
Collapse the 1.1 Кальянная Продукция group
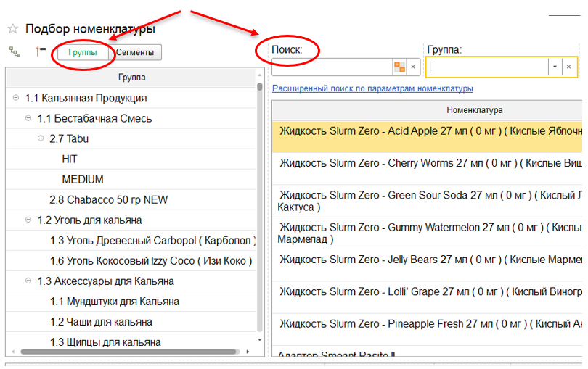pyautogui.click(x=17, y=98)
